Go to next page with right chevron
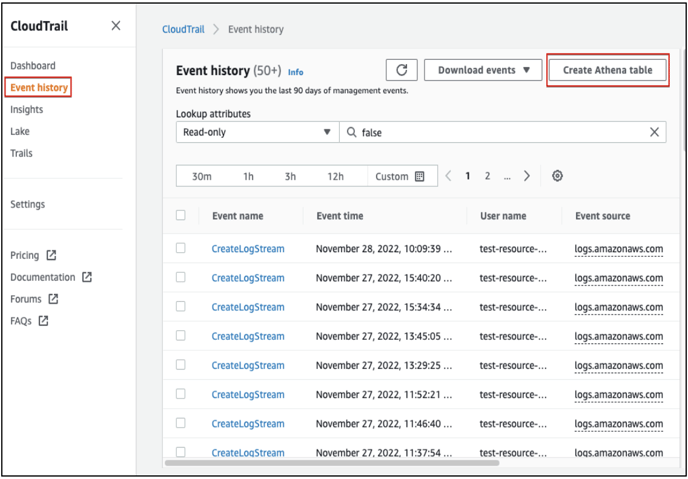Screen dimensions: 688x479 527,176
